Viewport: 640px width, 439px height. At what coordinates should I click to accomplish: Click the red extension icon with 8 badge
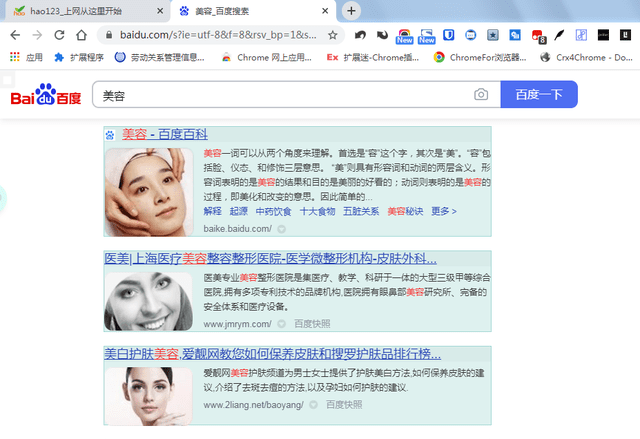[x=538, y=36]
